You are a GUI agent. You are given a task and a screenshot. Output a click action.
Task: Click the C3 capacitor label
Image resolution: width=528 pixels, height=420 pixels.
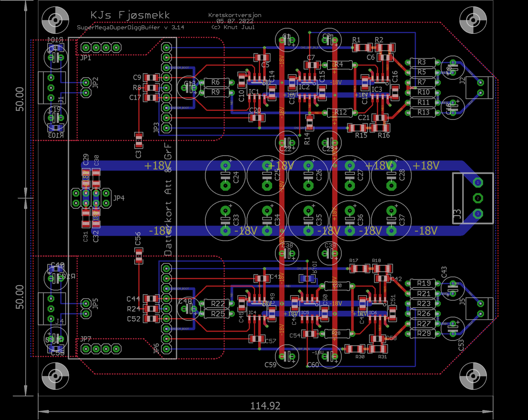[138, 154]
